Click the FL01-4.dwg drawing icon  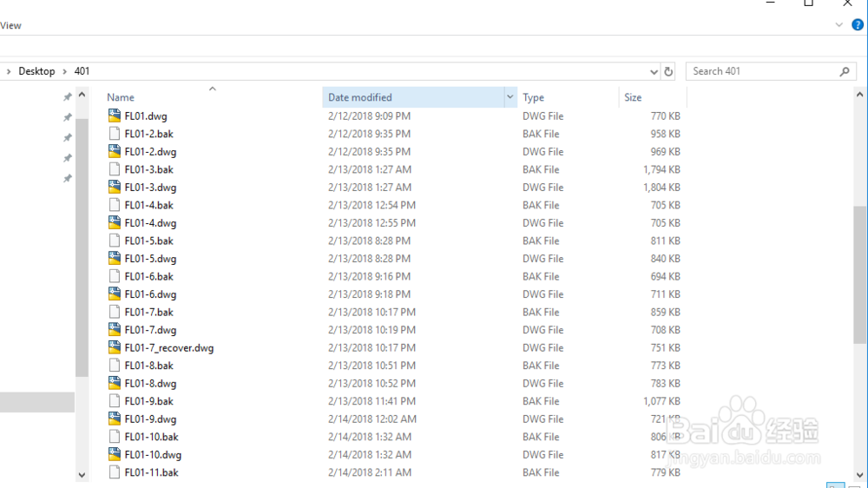tap(114, 222)
